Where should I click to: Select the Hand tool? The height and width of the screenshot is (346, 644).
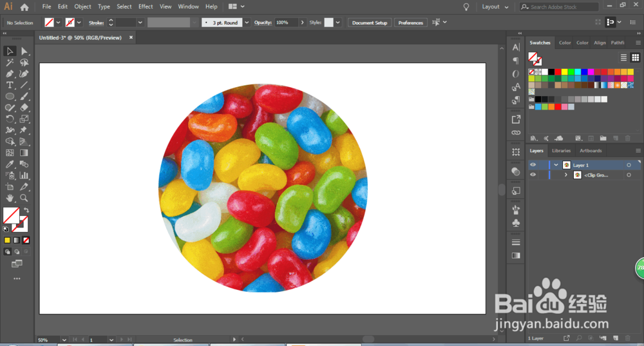click(x=10, y=198)
